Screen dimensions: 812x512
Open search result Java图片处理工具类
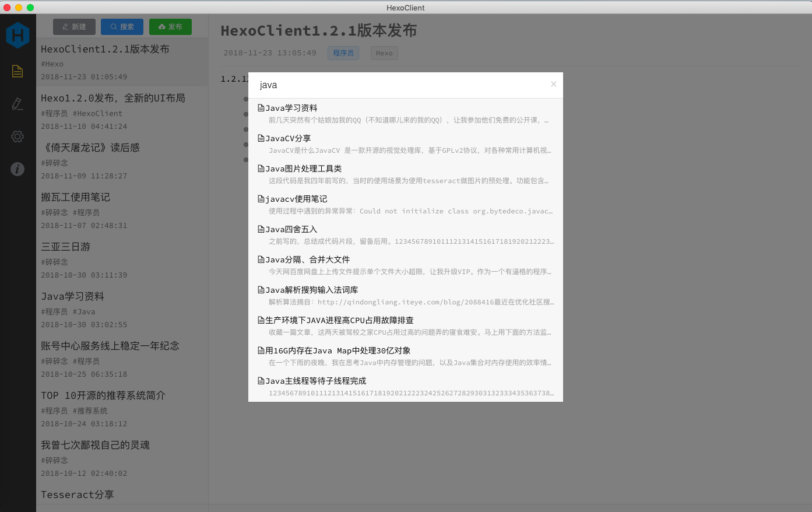click(x=406, y=174)
